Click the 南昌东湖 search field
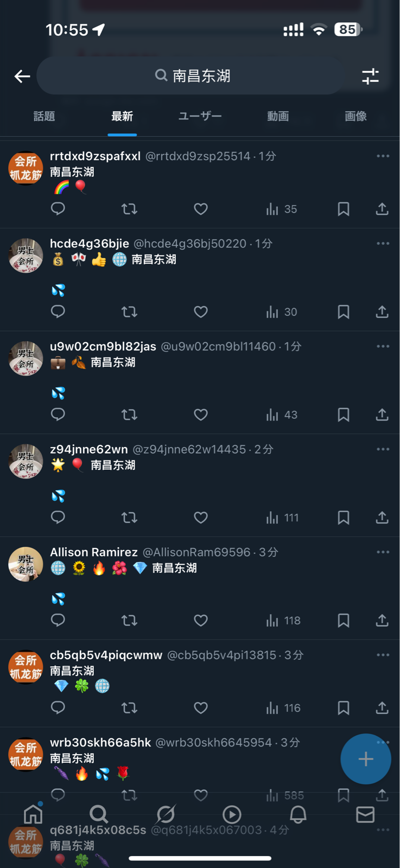This screenshot has height=868, width=400. (x=191, y=75)
